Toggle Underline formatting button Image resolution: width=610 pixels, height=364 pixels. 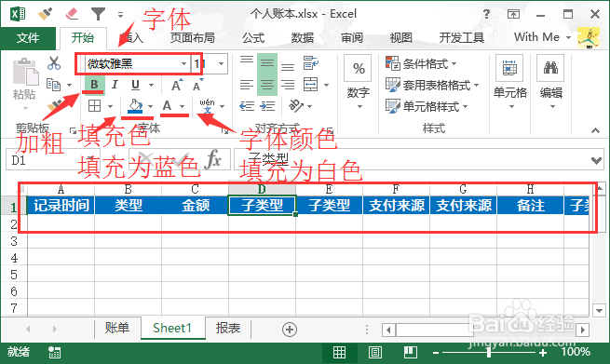[x=135, y=85]
